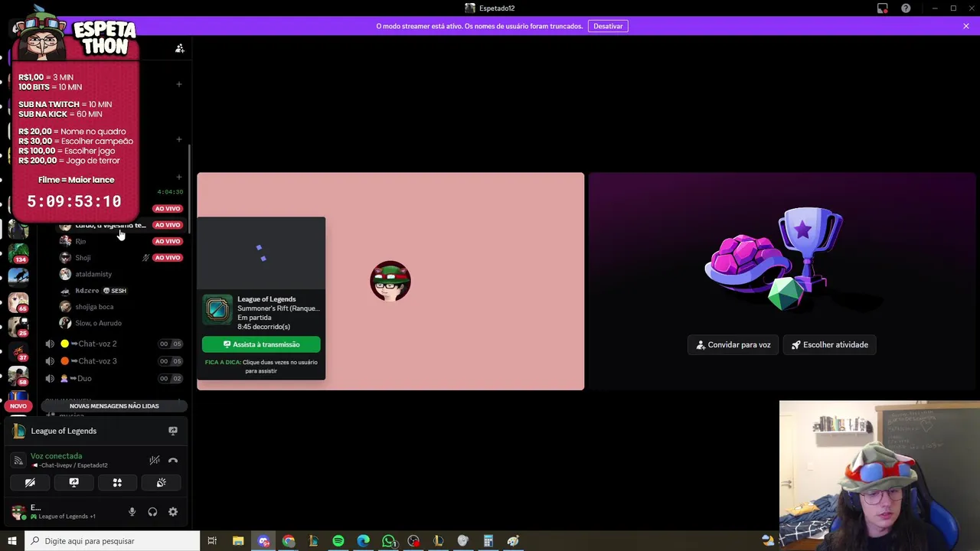Open the soundboard icon in the voice panel
This screenshot has height=551, width=980.
click(x=161, y=483)
